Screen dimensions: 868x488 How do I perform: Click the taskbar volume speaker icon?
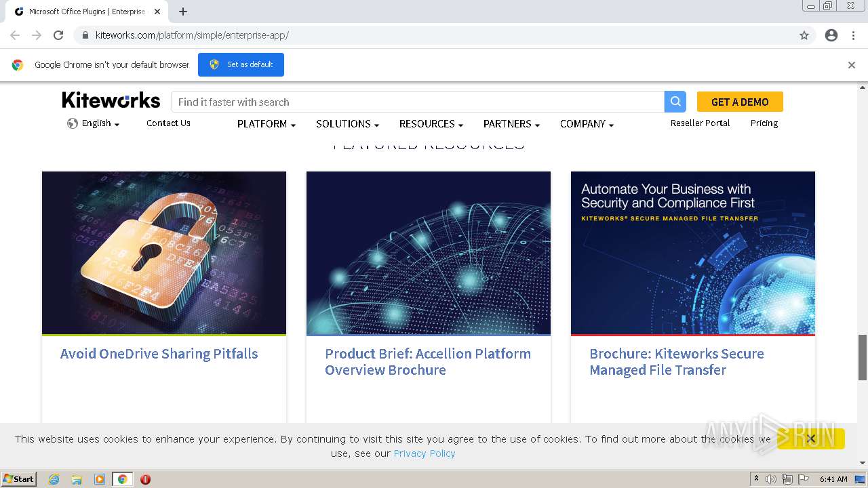tap(771, 479)
